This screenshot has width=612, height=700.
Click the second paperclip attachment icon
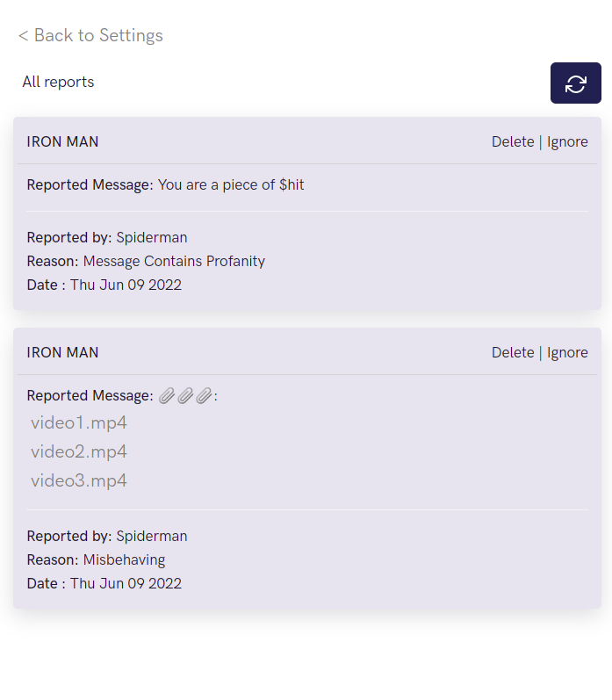tap(185, 395)
